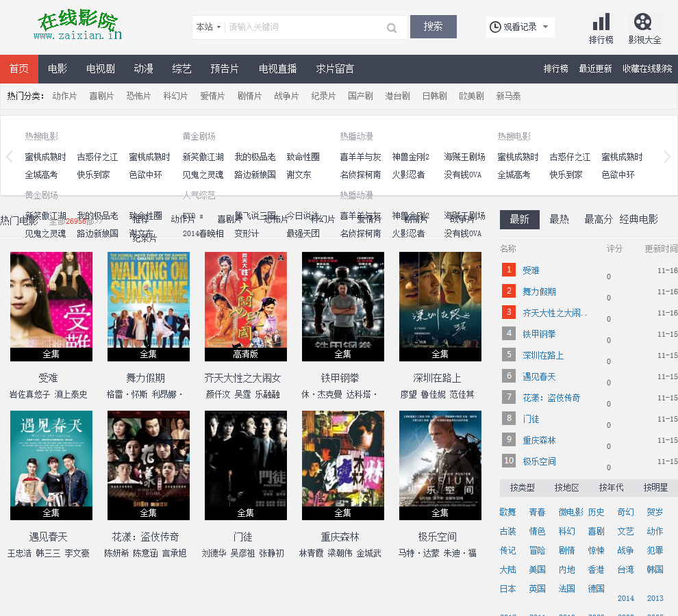
Task: Open the 电影 nav item
Action: (x=58, y=68)
